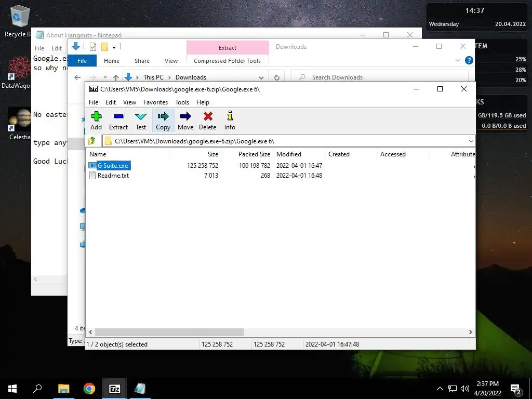Image resolution: width=532 pixels, height=399 pixels.
Task: Click Explorer back arrow button
Action: [x=77, y=77]
